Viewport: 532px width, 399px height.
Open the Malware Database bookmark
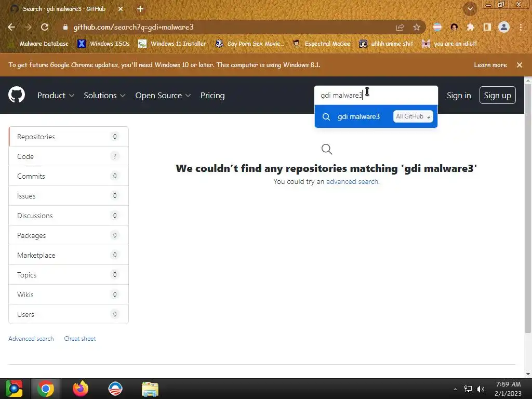coord(39,44)
